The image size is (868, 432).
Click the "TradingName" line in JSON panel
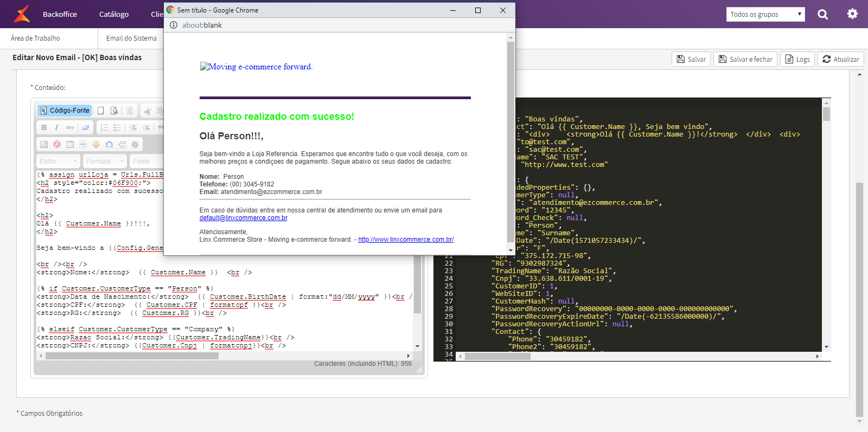[x=553, y=271]
